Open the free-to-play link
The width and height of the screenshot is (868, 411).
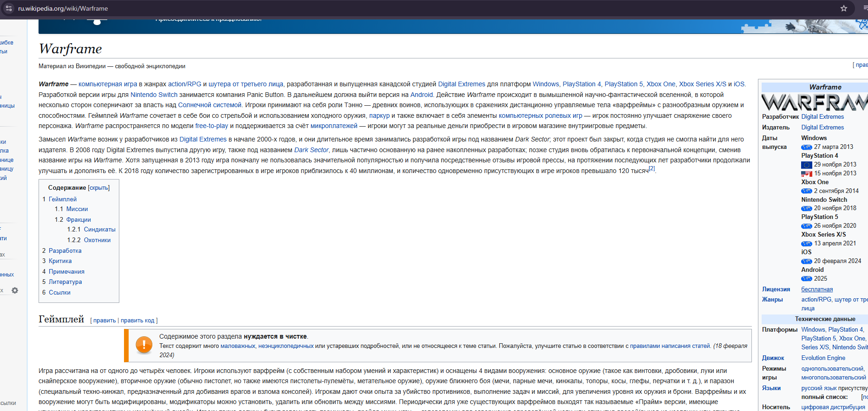[212, 126]
